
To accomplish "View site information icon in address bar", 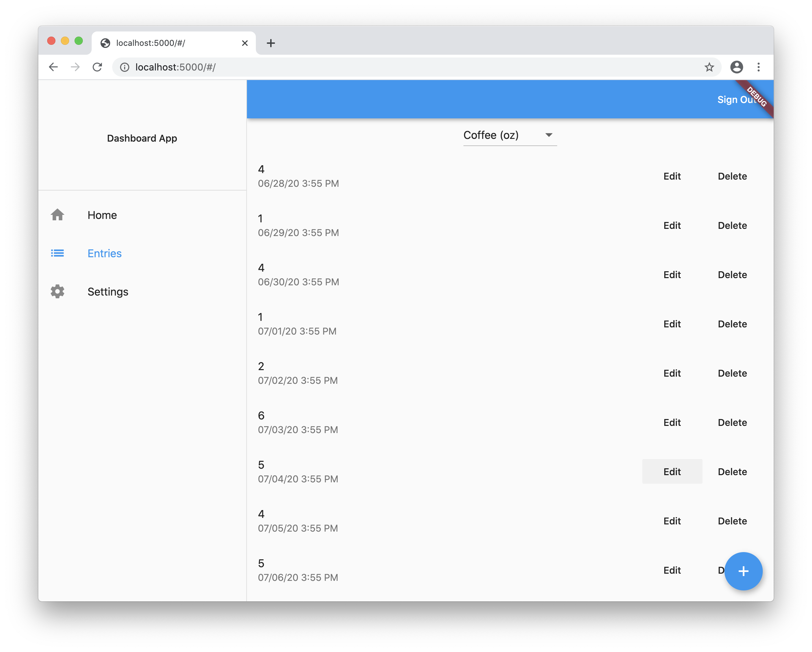I will [x=125, y=67].
